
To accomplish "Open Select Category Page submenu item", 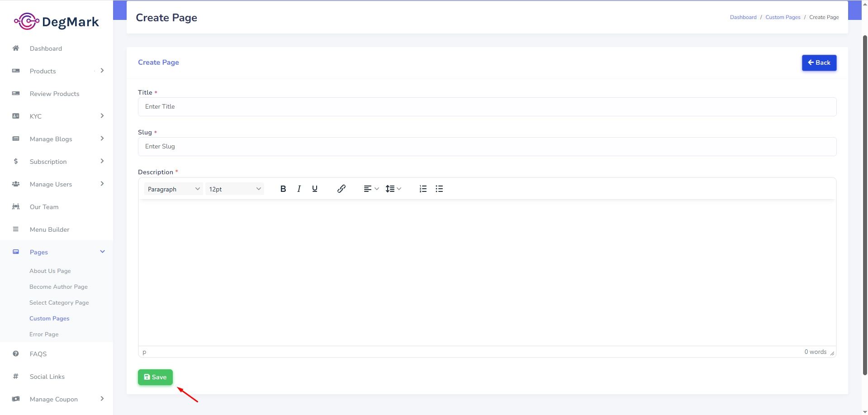I will pyautogui.click(x=59, y=302).
